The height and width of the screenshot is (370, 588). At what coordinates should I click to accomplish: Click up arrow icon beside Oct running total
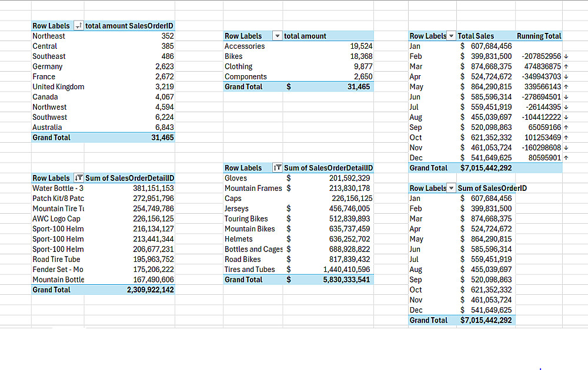pos(566,138)
